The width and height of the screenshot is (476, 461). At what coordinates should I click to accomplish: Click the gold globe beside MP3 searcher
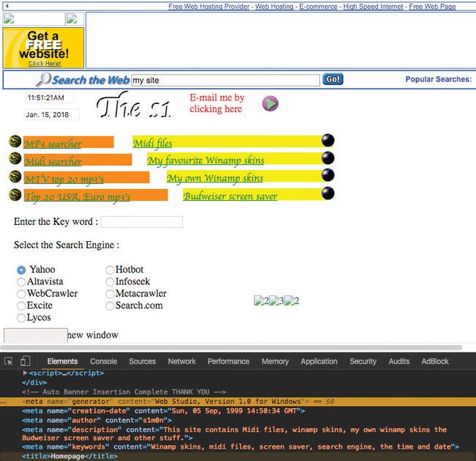(x=15, y=141)
